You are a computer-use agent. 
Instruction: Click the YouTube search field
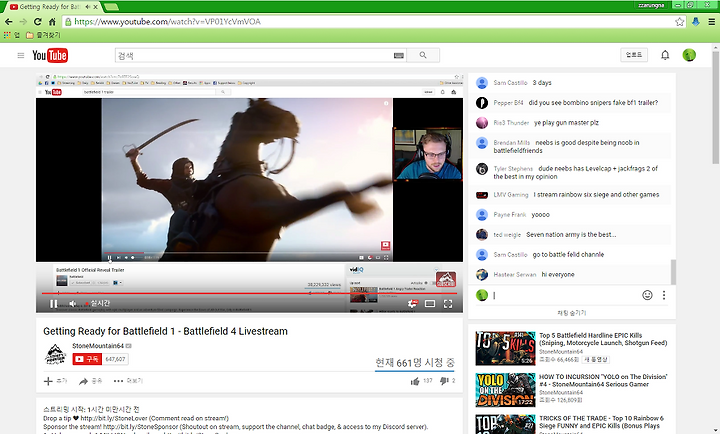pos(254,56)
